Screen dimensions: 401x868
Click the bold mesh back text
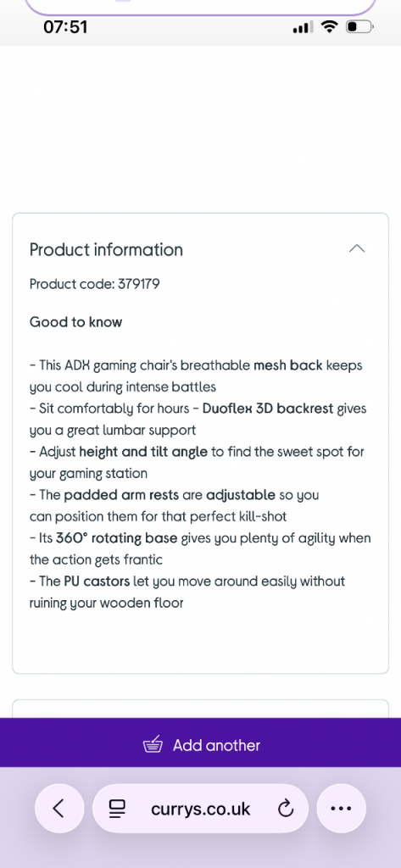pyautogui.click(x=287, y=365)
